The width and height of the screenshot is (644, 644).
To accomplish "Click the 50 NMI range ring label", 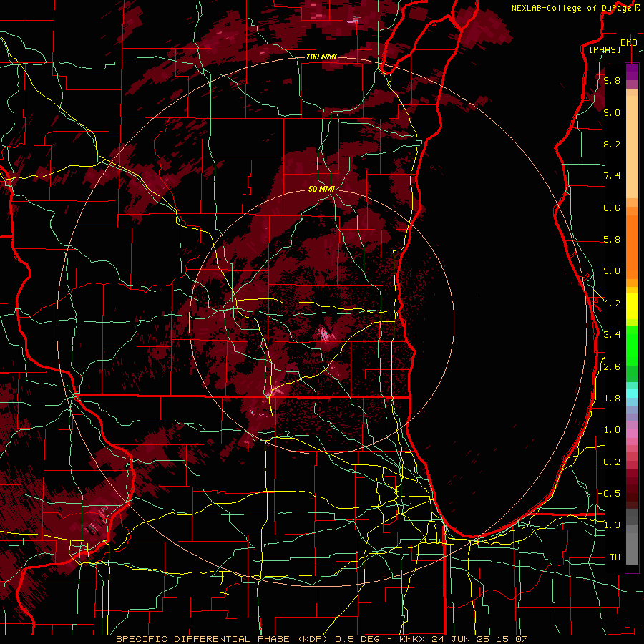I will coord(321,189).
